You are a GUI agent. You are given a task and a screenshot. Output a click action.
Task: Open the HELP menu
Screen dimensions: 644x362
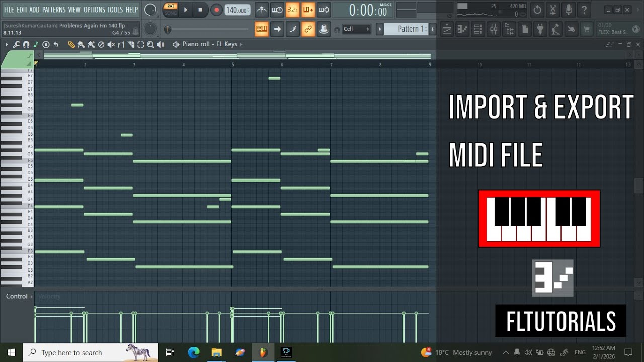[x=132, y=10]
